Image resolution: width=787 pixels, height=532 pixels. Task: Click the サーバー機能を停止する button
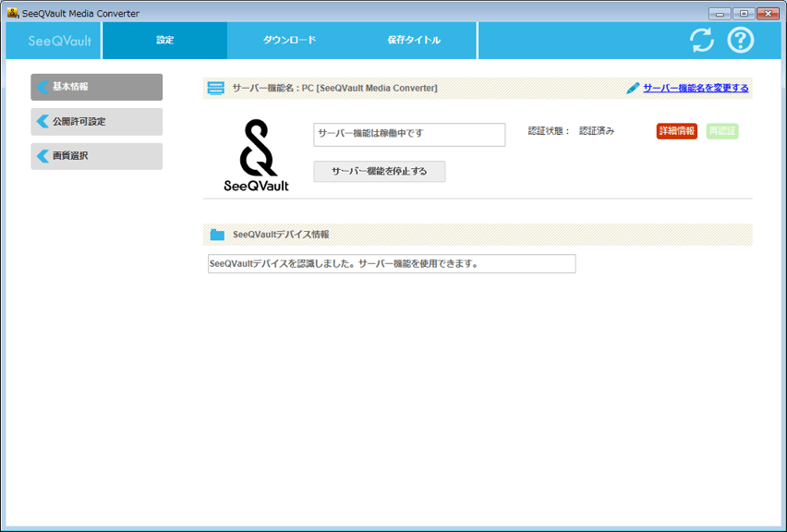pyautogui.click(x=380, y=171)
